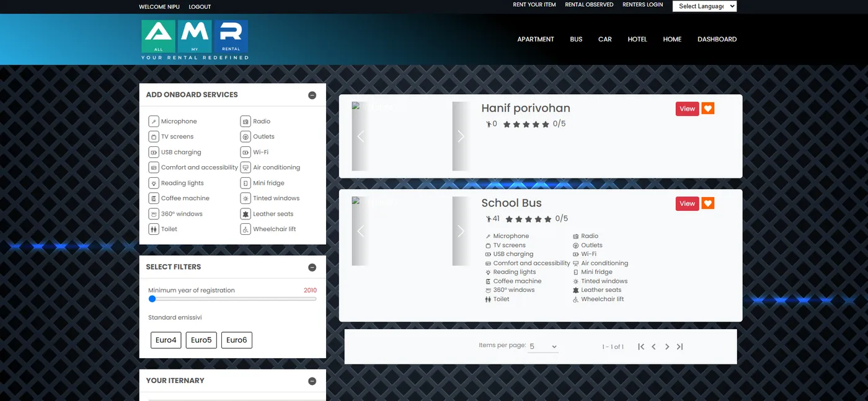Click the Renters Login link
The width and height of the screenshot is (868, 401).
tap(643, 4)
